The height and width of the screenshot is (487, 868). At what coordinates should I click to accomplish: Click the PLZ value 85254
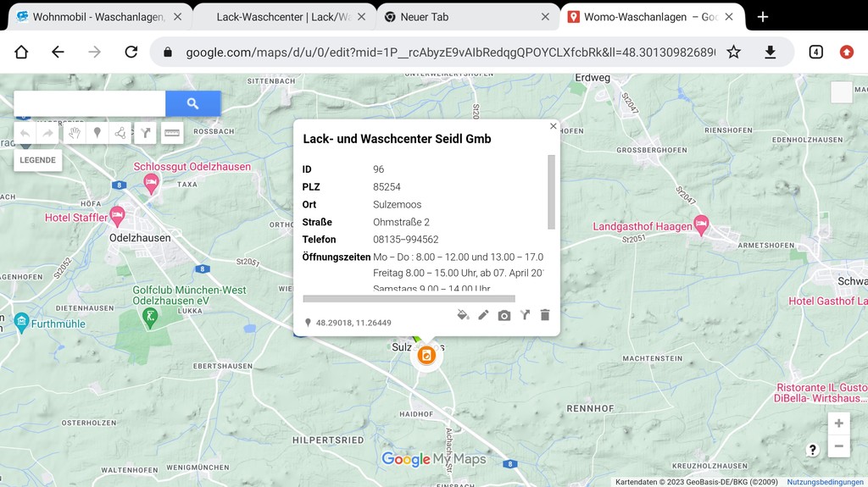click(x=387, y=187)
